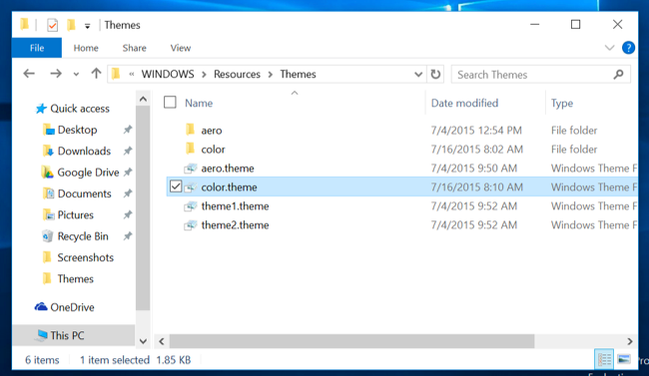Click the pin icon next to Google Drive
The image size is (649, 376).
click(127, 172)
